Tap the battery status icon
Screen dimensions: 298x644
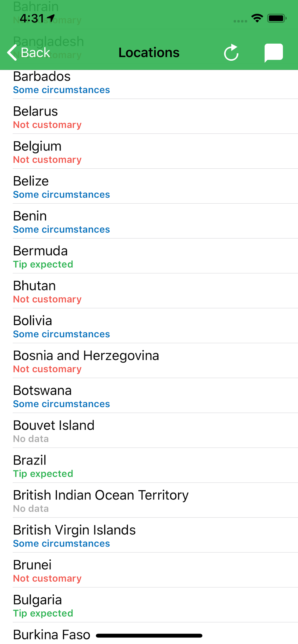tap(277, 18)
